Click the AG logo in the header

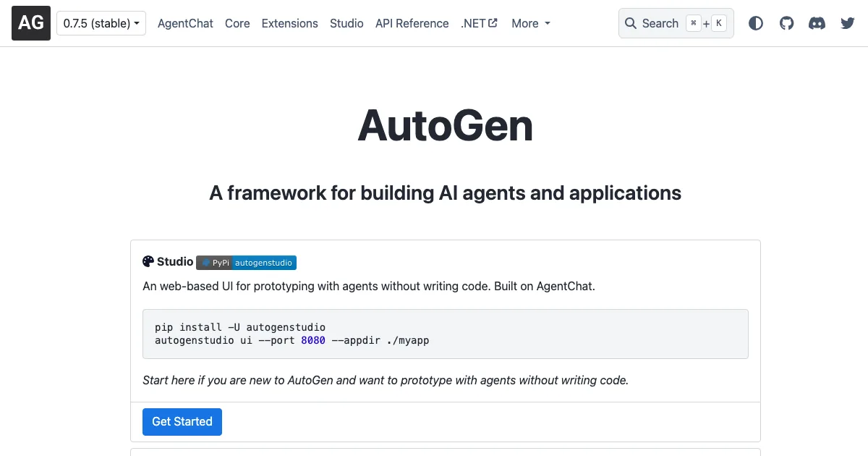30,22
